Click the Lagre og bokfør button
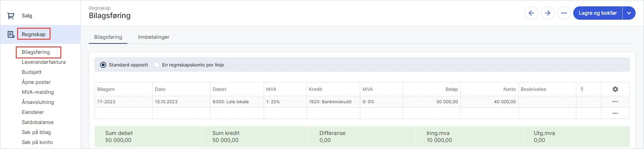 (597, 13)
